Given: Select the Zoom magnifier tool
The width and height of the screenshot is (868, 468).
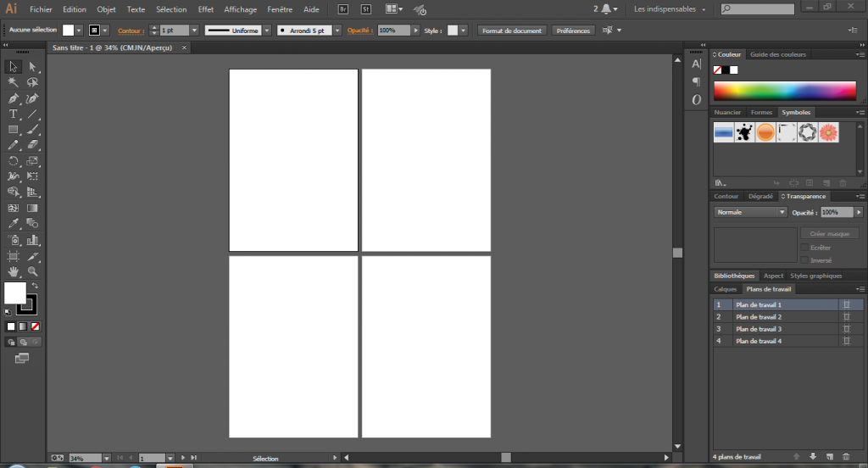Looking at the screenshot, I should click(x=32, y=271).
